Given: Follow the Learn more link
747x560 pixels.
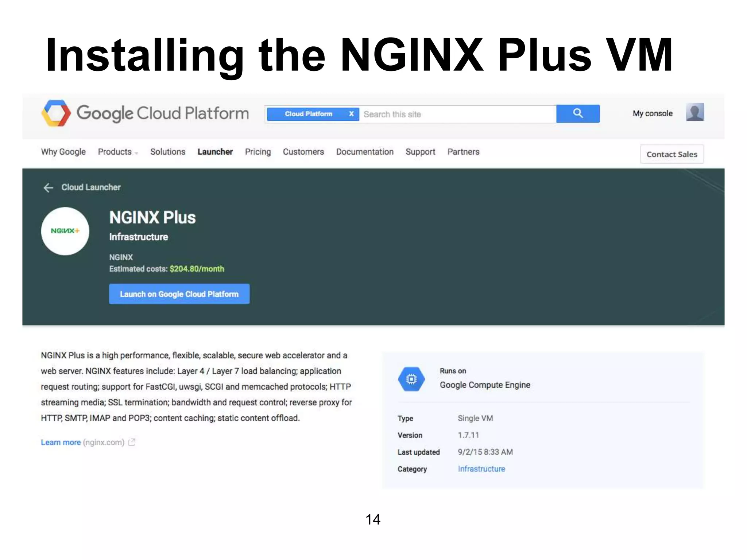Looking at the screenshot, I should (x=61, y=442).
